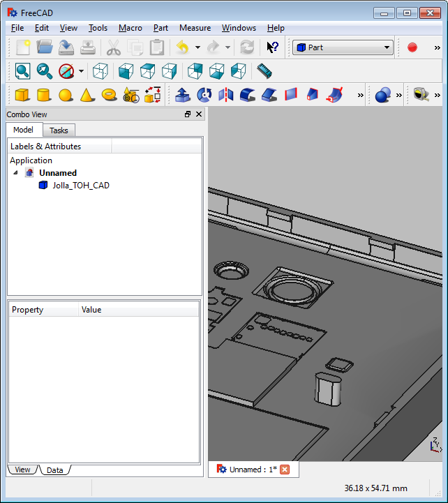Image resolution: width=448 pixels, height=503 pixels.
Task: Click the Undo arrow icon
Action: 183,47
